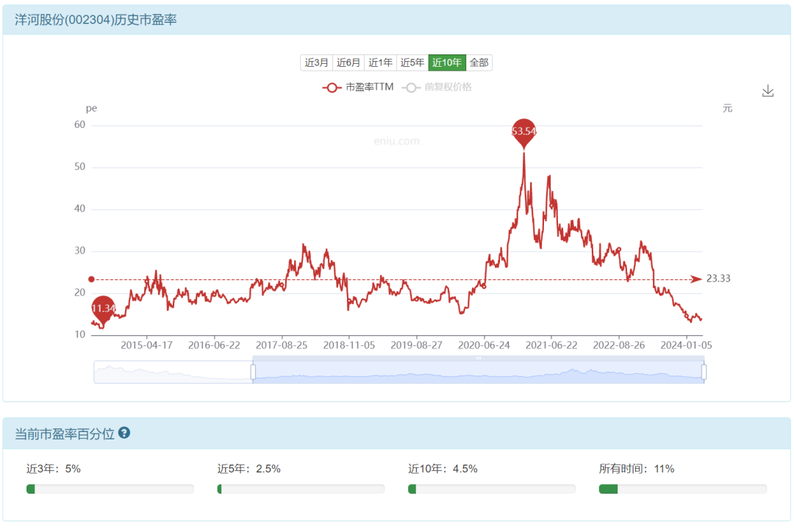Click the 2022-08-26 axis date label
Viewport: 794px width, 532px height.
click(x=619, y=345)
